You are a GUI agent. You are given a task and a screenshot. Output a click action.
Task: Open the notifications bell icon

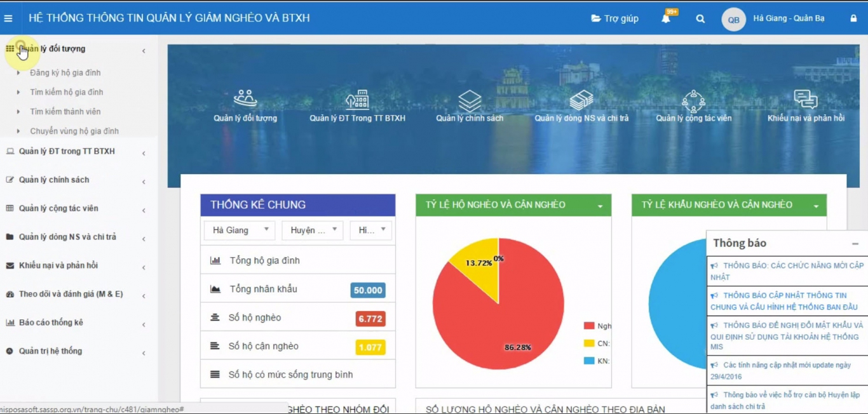(x=666, y=18)
